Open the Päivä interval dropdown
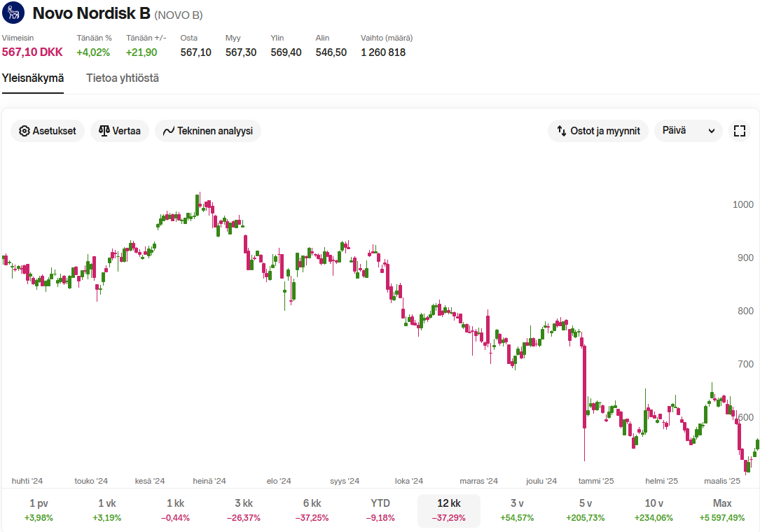 coord(687,131)
